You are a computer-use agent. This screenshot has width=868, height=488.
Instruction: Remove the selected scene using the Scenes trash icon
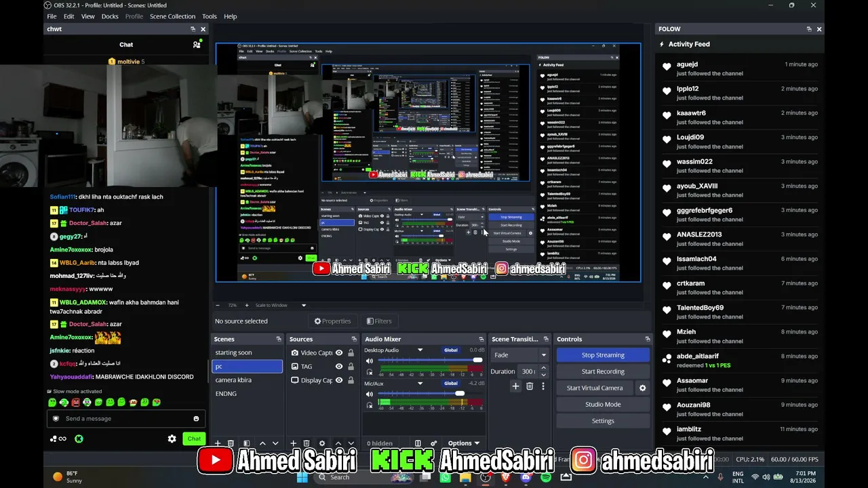[231, 443]
